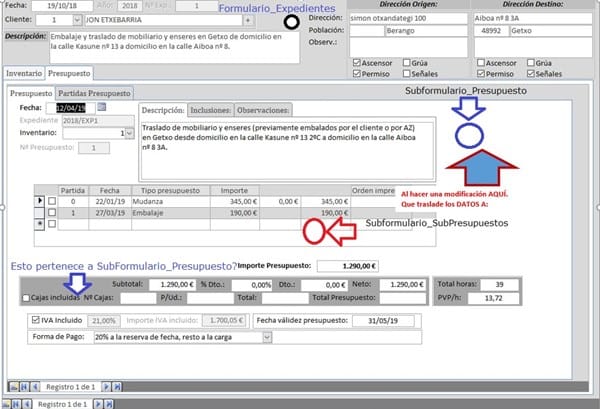Select the row marker for the Mudanza entry
Viewport: 600px width, 409px height.
pos(39,201)
